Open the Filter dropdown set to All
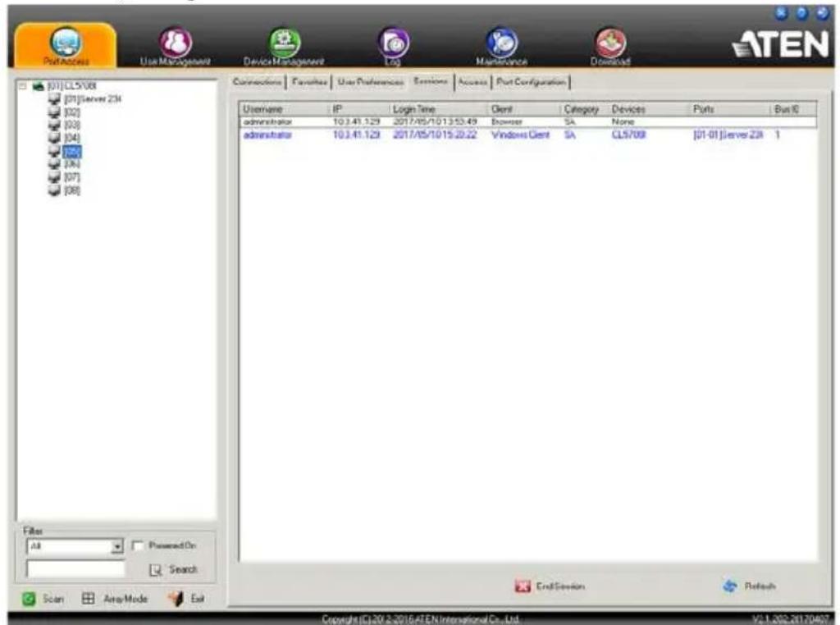840x625 pixels. 75,546
